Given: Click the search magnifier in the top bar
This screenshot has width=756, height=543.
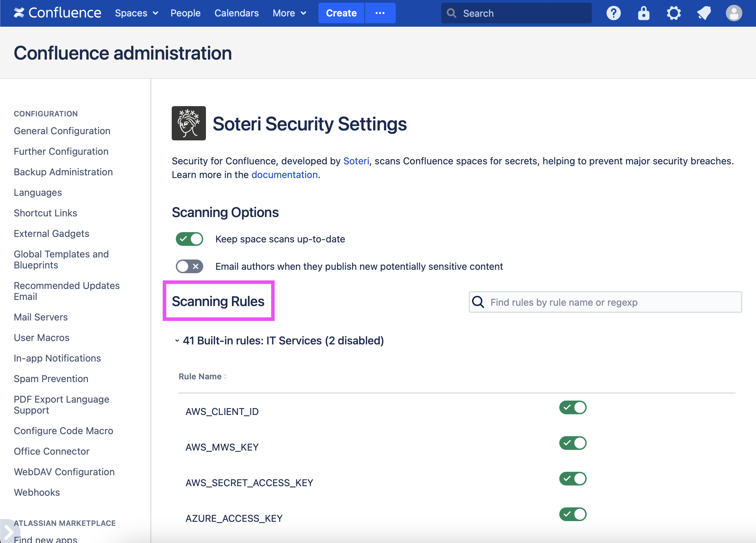Looking at the screenshot, I should pos(452,13).
